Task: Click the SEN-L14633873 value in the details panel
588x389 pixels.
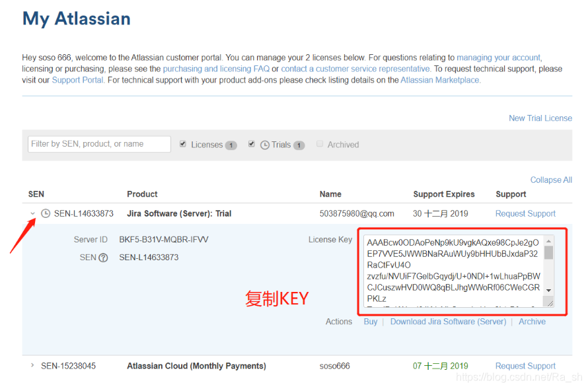Action: click(149, 258)
